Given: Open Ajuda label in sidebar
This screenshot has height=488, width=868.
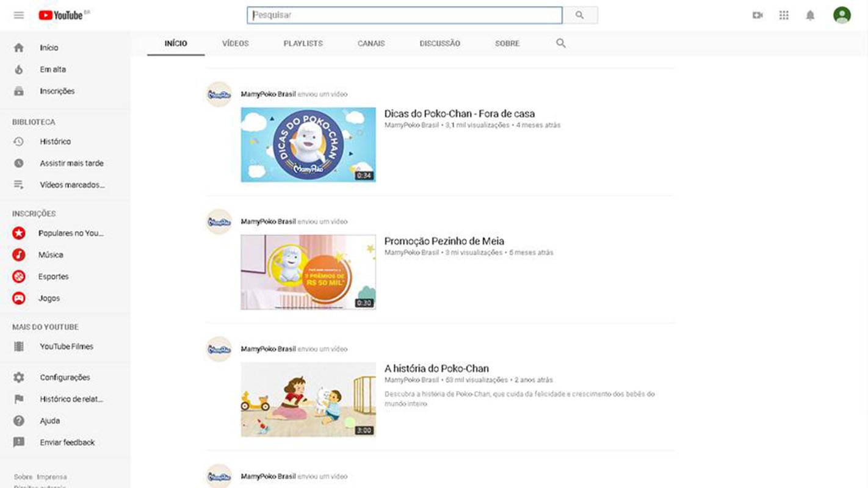Looking at the screenshot, I should [x=50, y=421].
